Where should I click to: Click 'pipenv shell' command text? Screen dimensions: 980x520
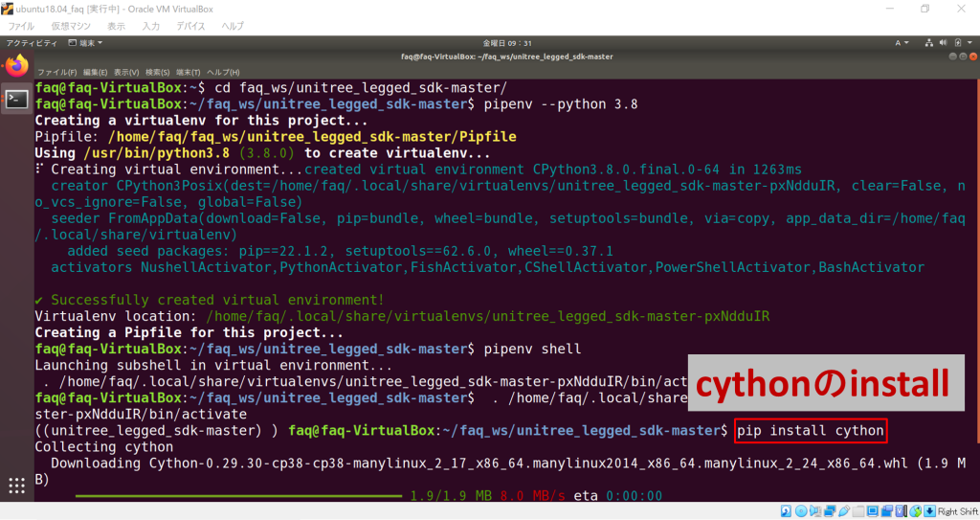pos(532,349)
